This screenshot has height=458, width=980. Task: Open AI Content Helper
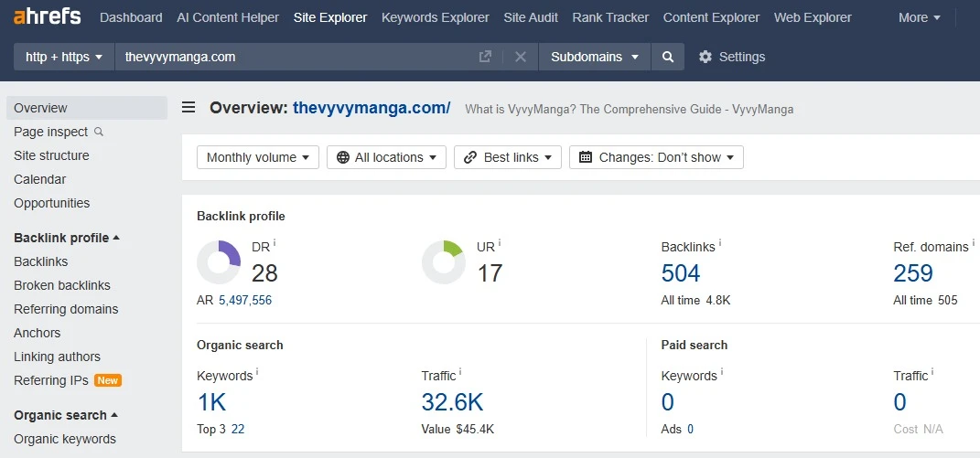(x=228, y=17)
